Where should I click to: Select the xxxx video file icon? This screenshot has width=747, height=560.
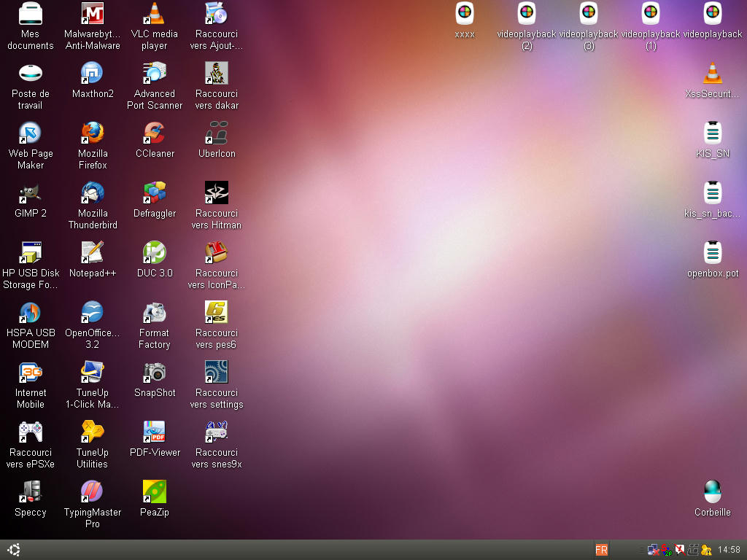click(465, 13)
